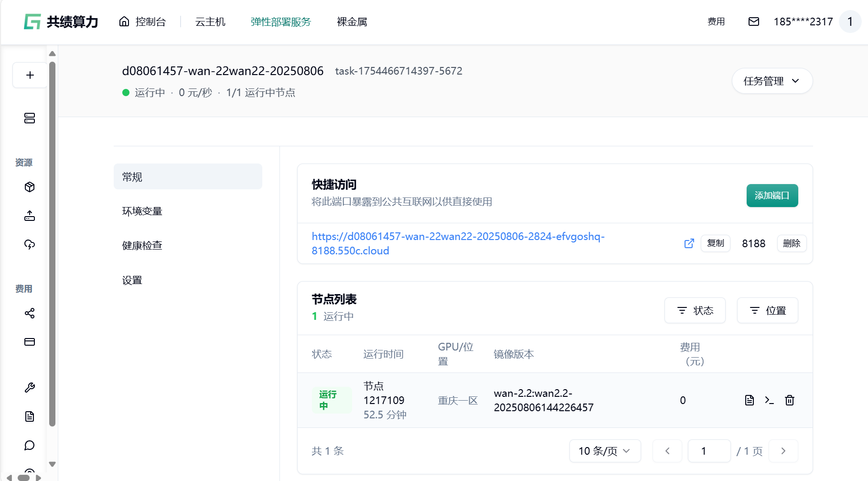Open the node terminal console icon
Image resolution: width=868 pixels, height=481 pixels.
tap(769, 400)
